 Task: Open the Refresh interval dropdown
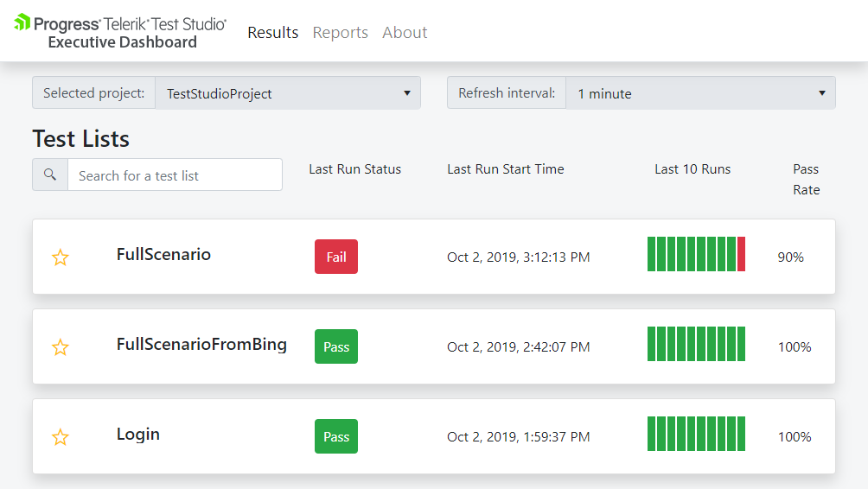tap(700, 93)
